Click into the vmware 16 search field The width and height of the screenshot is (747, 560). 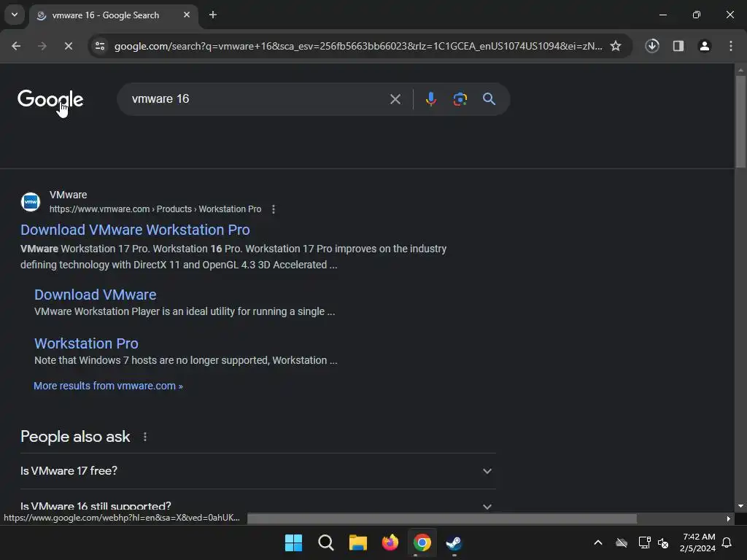(x=258, y=99)
